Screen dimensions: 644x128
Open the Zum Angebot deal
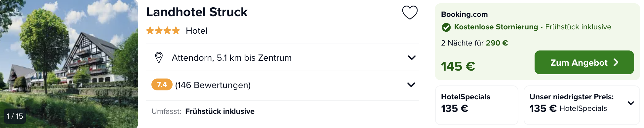click(584, 62)
